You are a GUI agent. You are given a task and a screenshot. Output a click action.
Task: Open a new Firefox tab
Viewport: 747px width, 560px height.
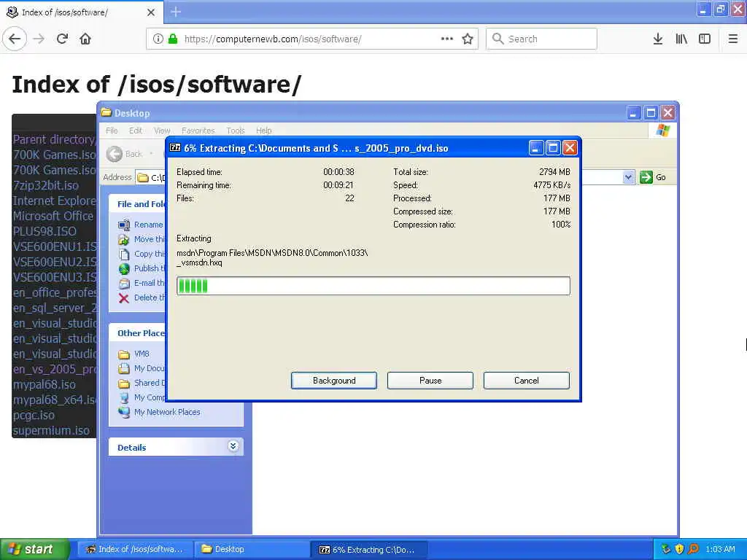pyautogui.click(x=176, y=12)
